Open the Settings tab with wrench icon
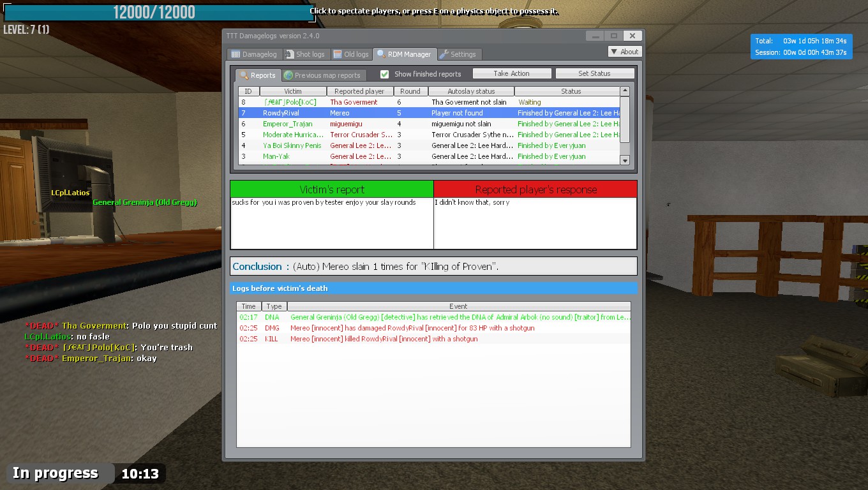 point(458,54)
